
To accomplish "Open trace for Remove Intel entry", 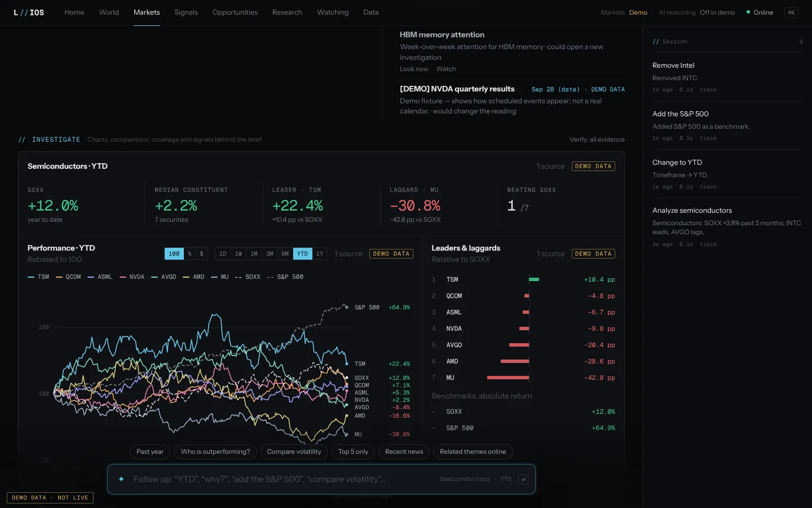I will coord(708,90).
